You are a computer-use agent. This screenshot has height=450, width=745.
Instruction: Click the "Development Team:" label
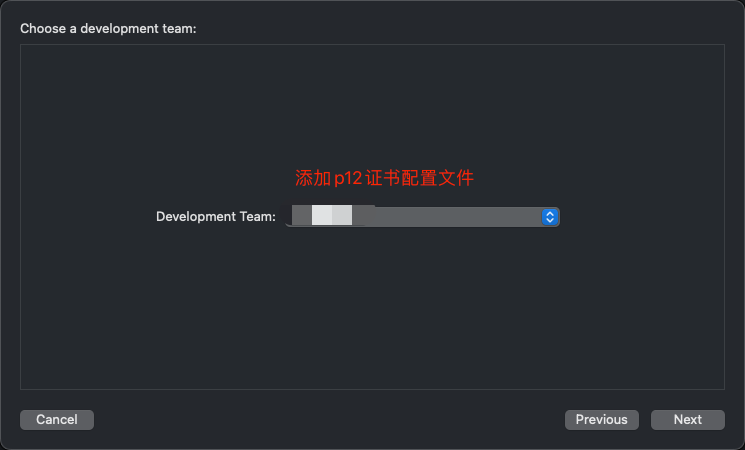[216, 217]
